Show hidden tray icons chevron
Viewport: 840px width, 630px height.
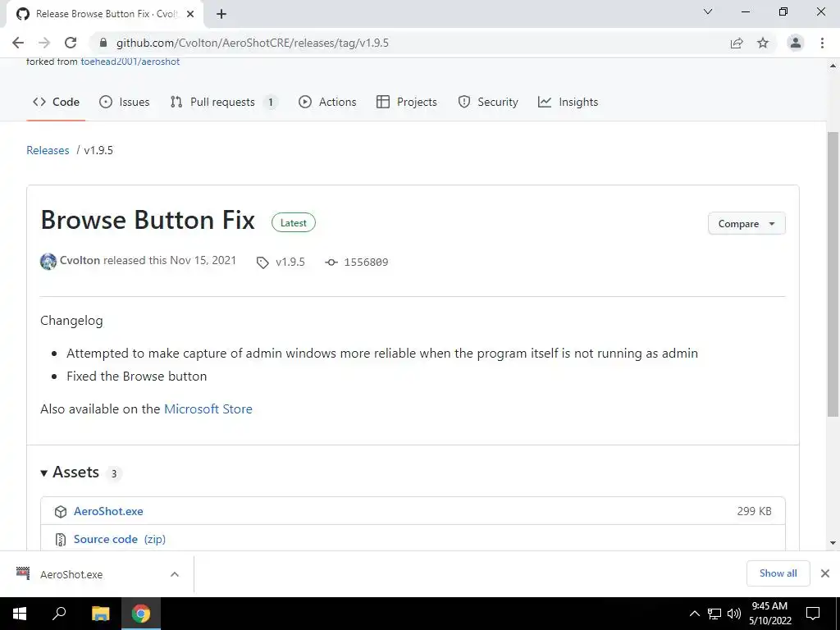(694, 614)
